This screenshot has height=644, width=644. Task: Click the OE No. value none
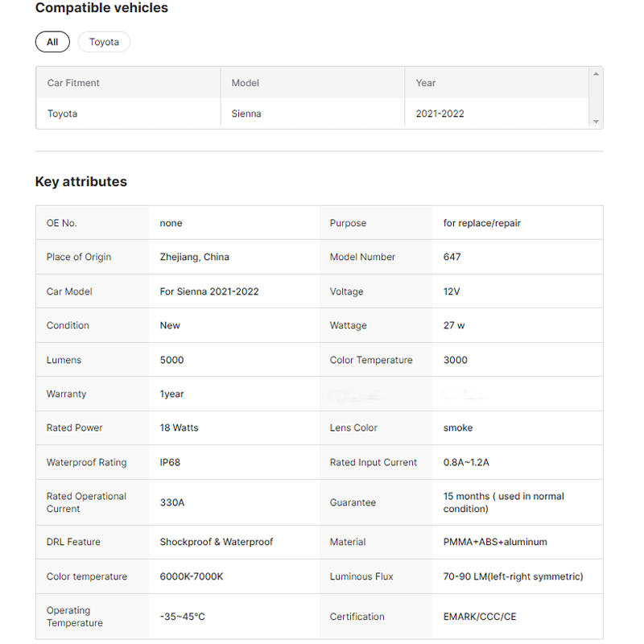[171, 223]
